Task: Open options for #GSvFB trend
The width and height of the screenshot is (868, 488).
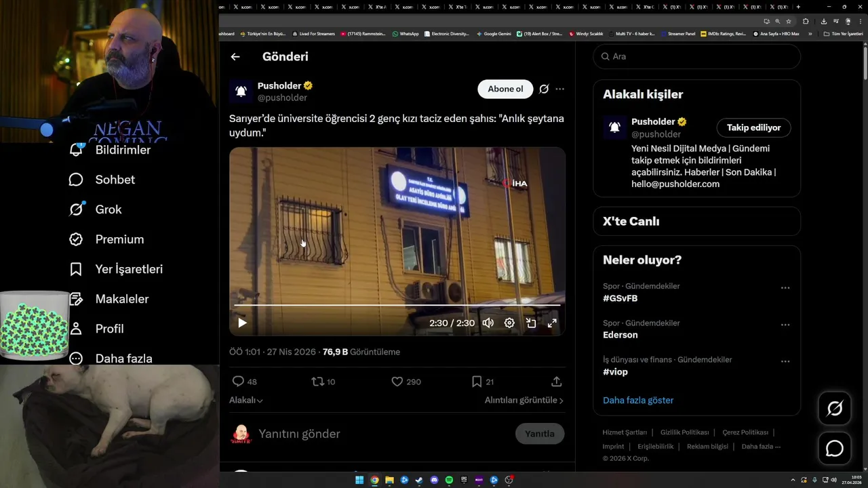Action: click(785, 288)
